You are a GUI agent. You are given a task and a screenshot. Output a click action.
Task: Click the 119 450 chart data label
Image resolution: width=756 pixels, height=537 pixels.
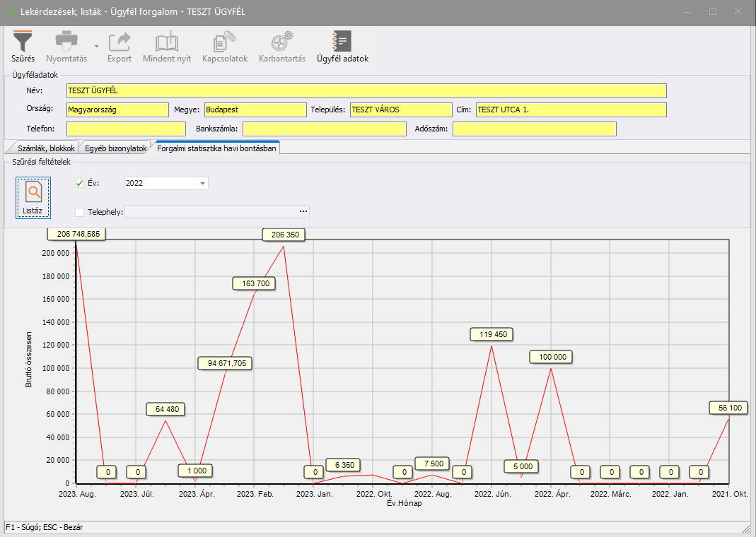(x=492, y=334)
